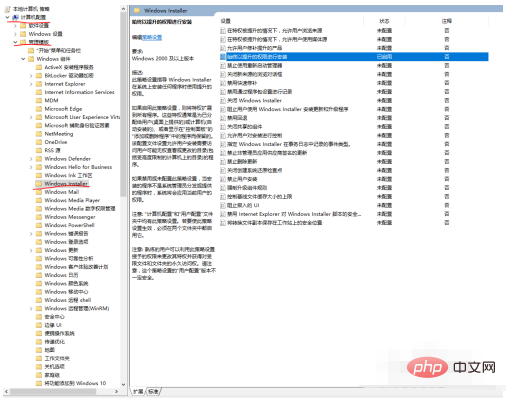
Task: Click the policy icon beside 阻止嵌入的 UI
Action: tap(223, 205)
